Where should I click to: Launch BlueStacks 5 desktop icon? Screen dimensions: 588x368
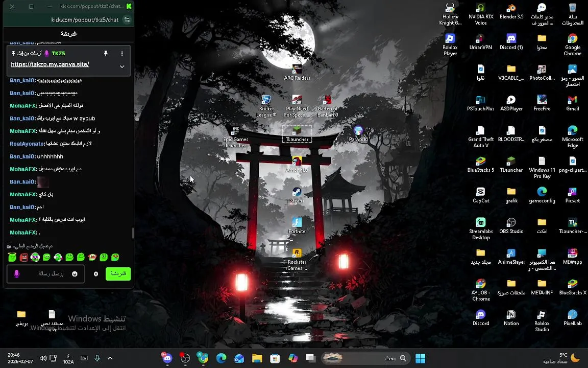pos(481,165)
